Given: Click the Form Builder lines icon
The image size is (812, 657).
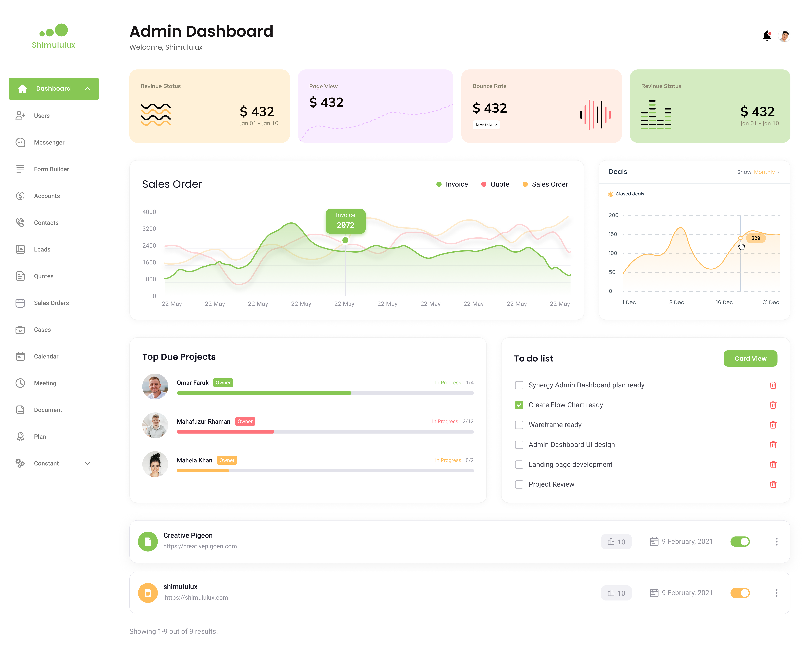Looking at the screenshot, I should tap(20, 169).
